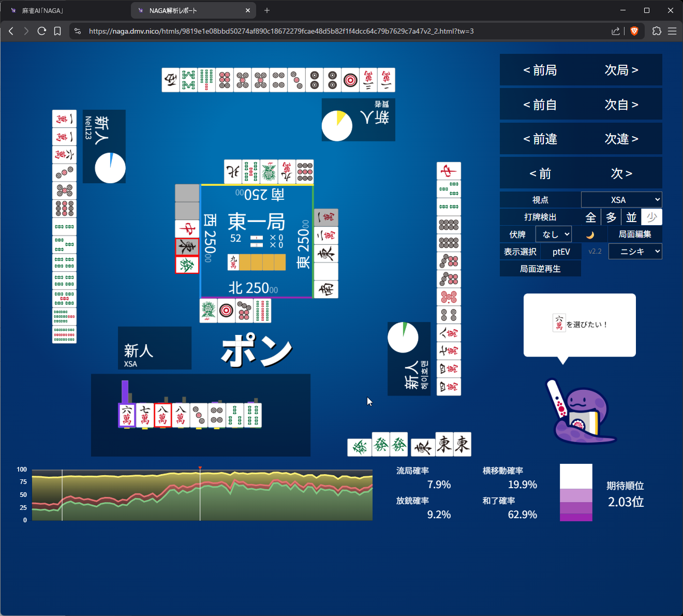Select the 全 discard detection level
Image resolution: width=683 pixels, height=616 pixels.
[x=590, y=217]
